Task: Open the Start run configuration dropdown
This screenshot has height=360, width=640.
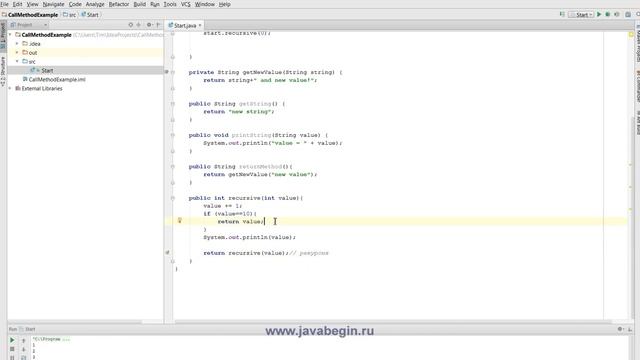Action: (x=581, y=15)
